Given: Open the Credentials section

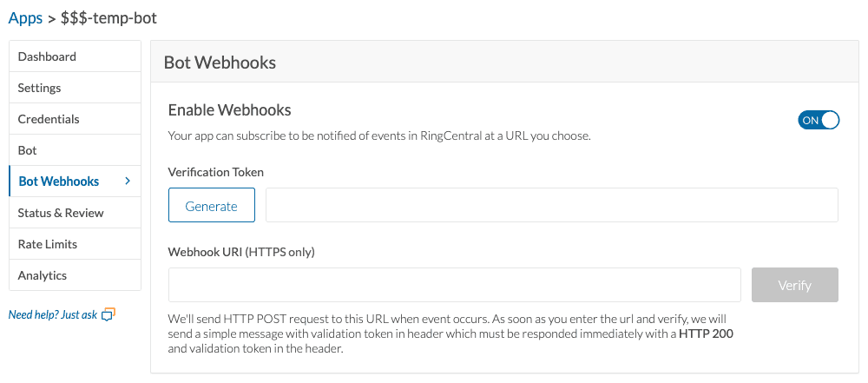Looking at the screenshot, I should [49, 119].
